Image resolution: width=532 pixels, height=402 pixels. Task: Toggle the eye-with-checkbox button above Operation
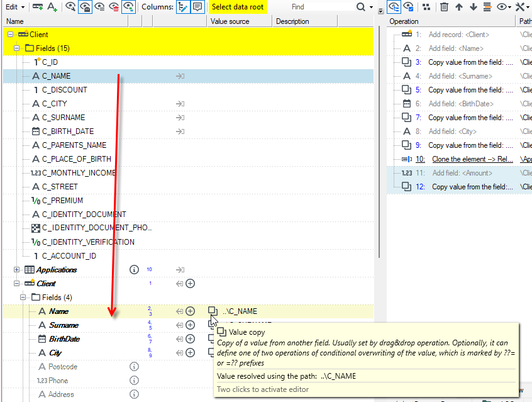click(x=409, y=7)
